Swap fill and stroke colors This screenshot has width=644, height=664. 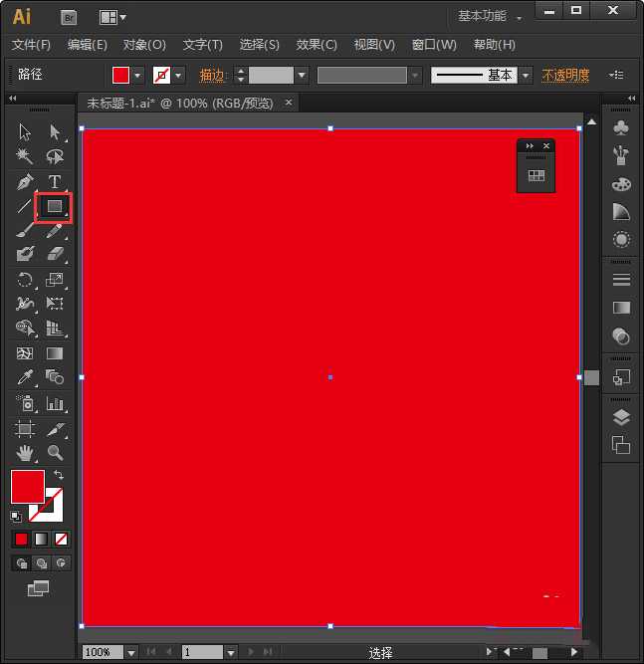58,476
